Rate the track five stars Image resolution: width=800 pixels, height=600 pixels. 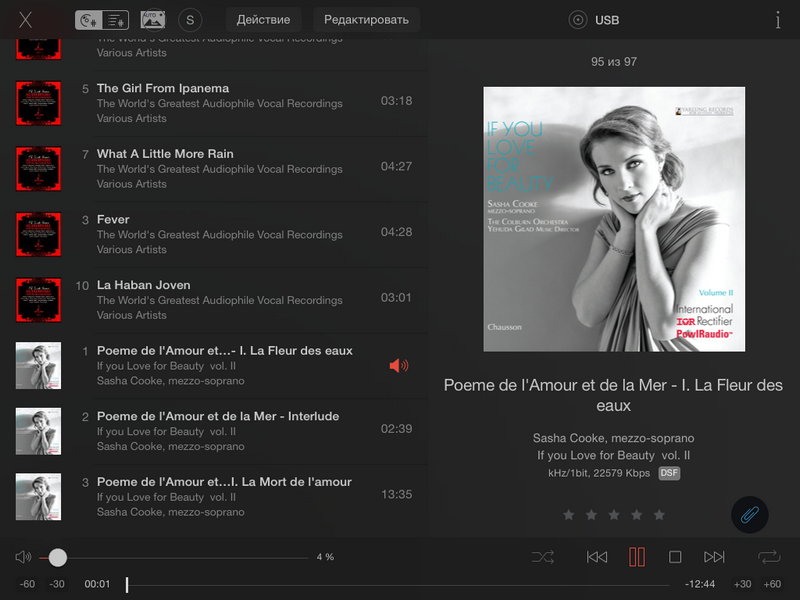(x=659, y=515)
